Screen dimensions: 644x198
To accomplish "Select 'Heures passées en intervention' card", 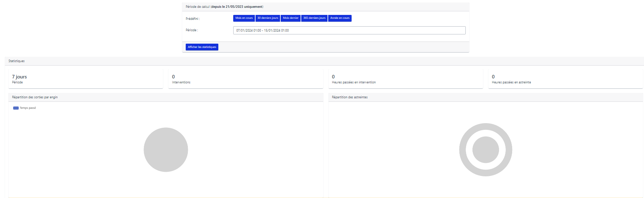I will [405, 79].
